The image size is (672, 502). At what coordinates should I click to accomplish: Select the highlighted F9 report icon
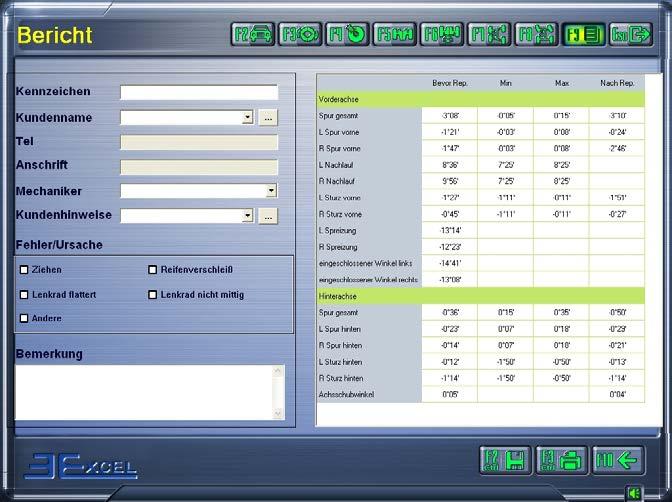click(584, 34)
